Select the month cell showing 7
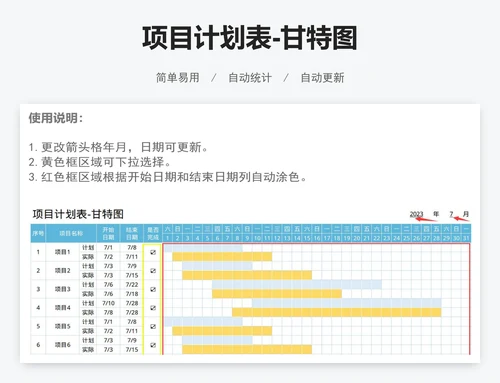Screen dimensions: 500x383 point(451,214)
